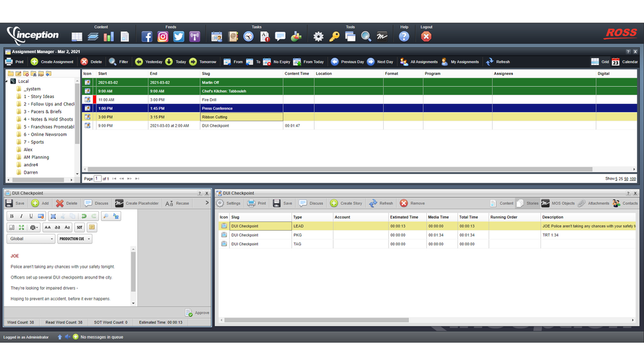
Task: Open the Content grid table icon
Action: pos(77,36)
